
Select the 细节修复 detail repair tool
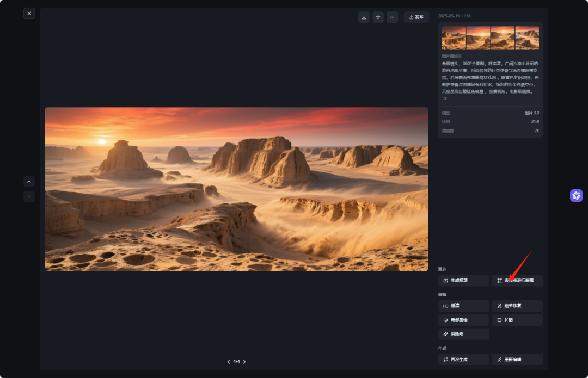click(x=517, y=306)
